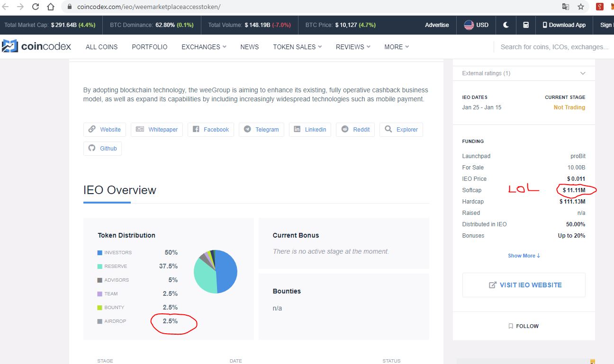Open ALL COINS menu item

coord(102,47)
